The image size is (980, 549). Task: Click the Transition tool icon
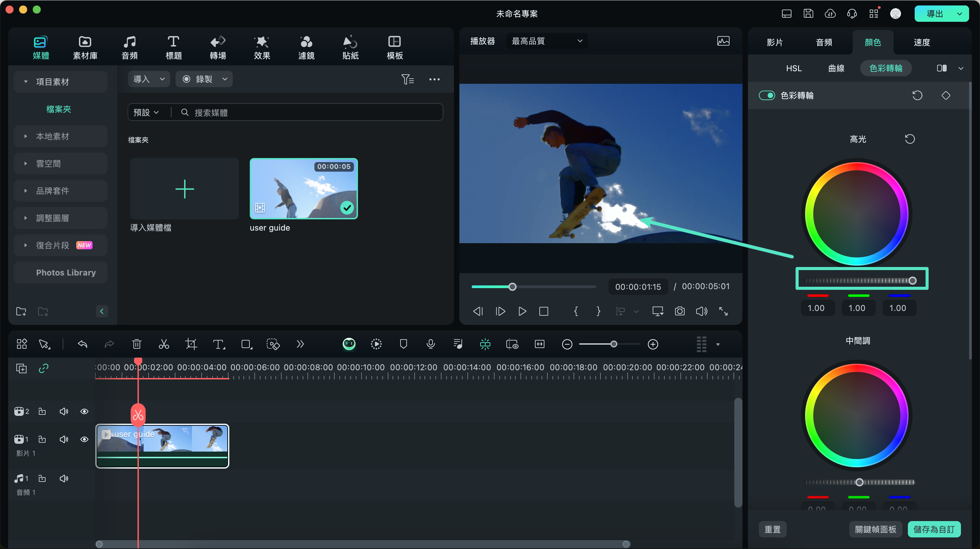point(217,48)
